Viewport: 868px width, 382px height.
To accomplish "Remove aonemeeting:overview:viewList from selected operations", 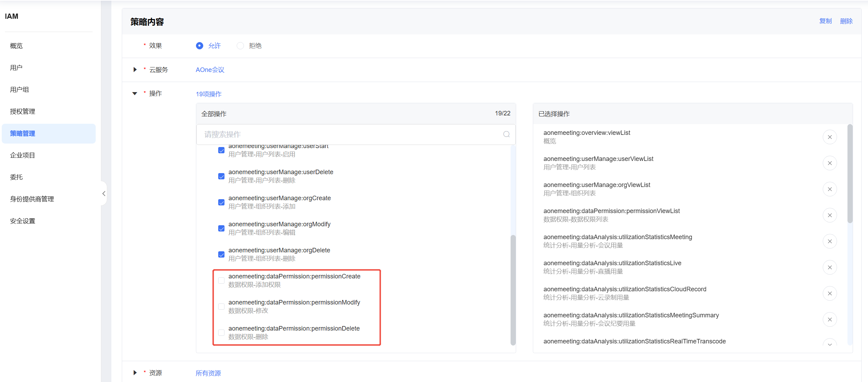I will (x=830, y=137).
